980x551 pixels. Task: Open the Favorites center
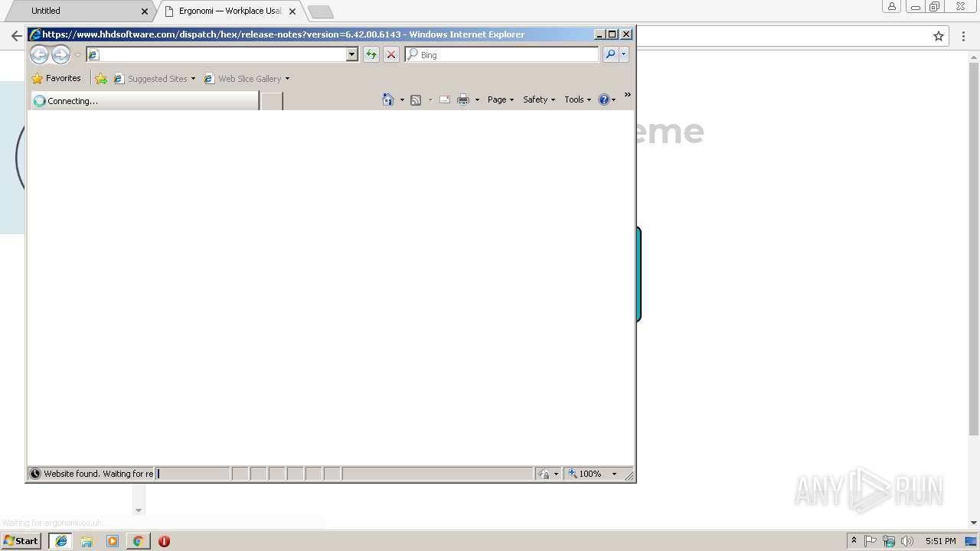[x=56, y=78]
